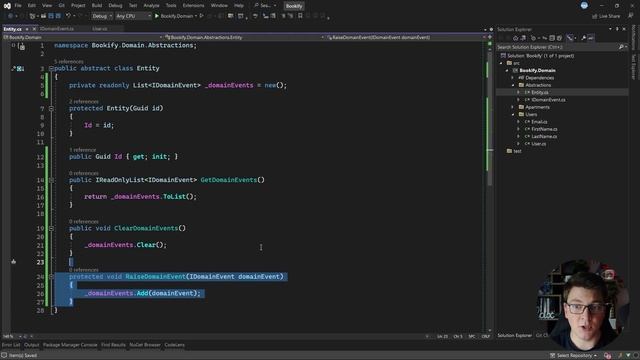The height and width of the screenshot is (360, 640).
Task: Click the feedback icon below Live Share
Action: click(x=631, y=16)
